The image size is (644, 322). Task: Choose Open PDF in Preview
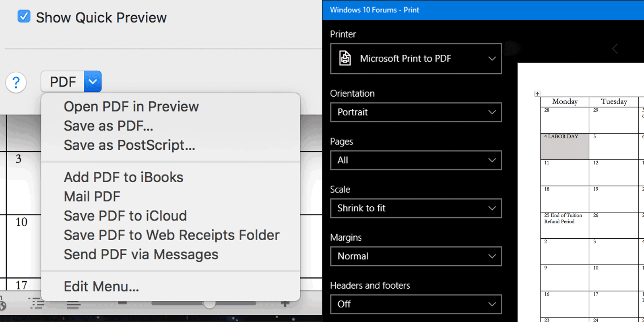point(131,107)
